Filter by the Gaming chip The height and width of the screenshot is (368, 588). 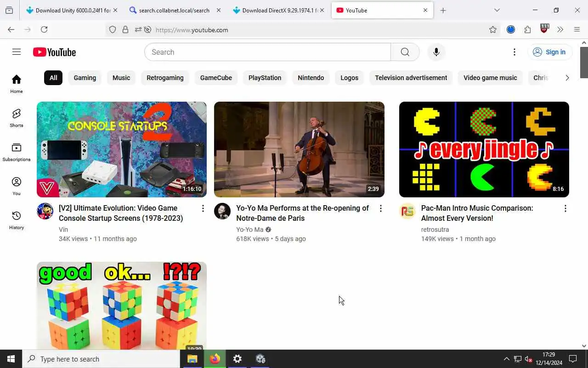85,78
